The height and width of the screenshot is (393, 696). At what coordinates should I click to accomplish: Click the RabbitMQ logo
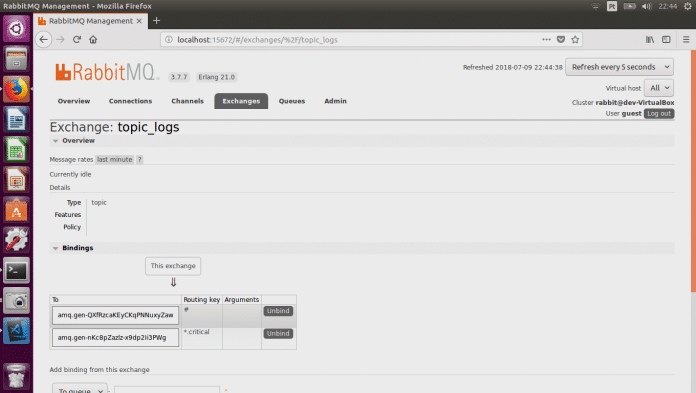pyautogui.click(x=106, y=72)
